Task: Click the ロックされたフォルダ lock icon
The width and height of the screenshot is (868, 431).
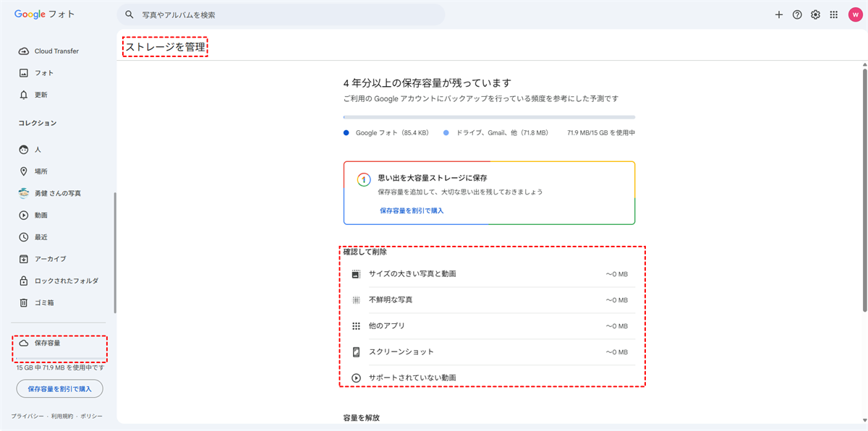Action: [23, 281]
